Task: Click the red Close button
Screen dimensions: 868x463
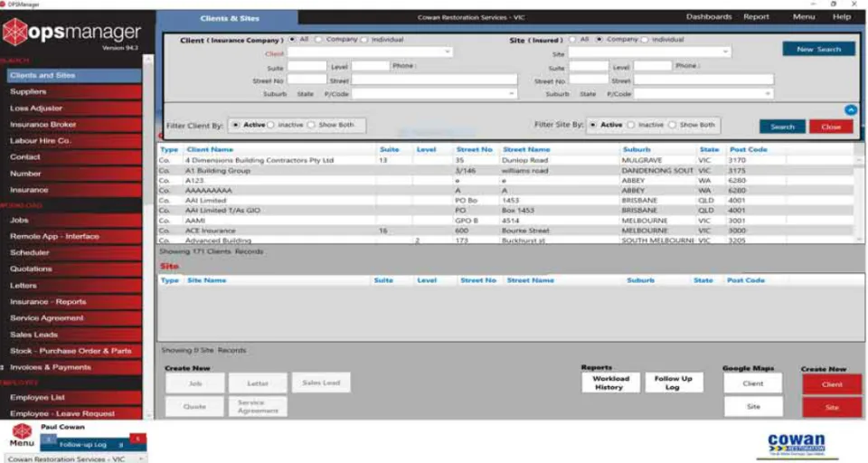Action: (831, 127)
